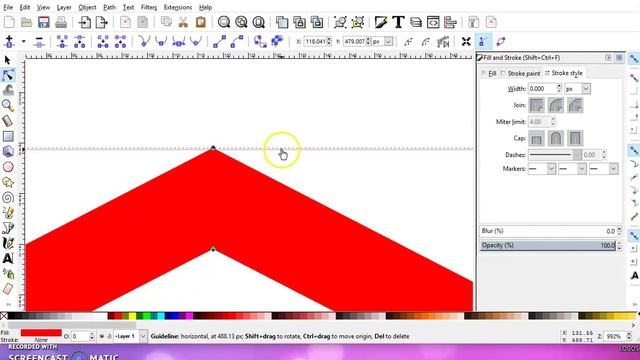Select the Zoom tool in toolbox
This screenshot has width=640, height=360.
pos(8,105)
